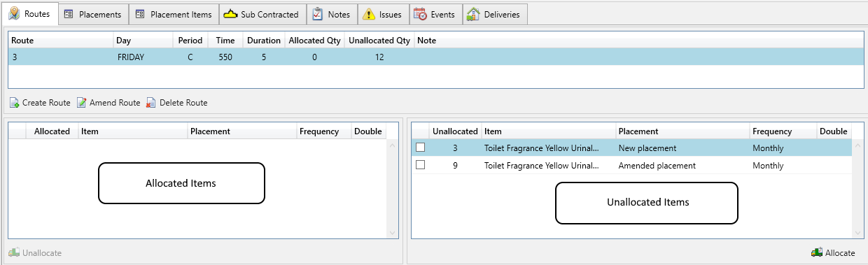This screenshot has width=868, height=265.
Task: Click the Notes tab clipboard icon
Action: 318,14
